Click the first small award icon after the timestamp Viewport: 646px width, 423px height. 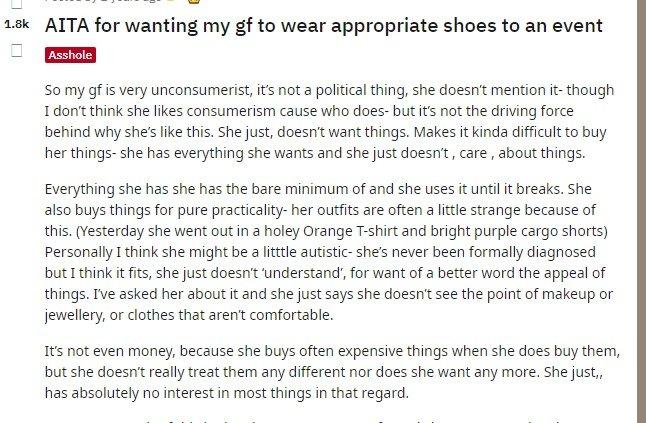173,1
